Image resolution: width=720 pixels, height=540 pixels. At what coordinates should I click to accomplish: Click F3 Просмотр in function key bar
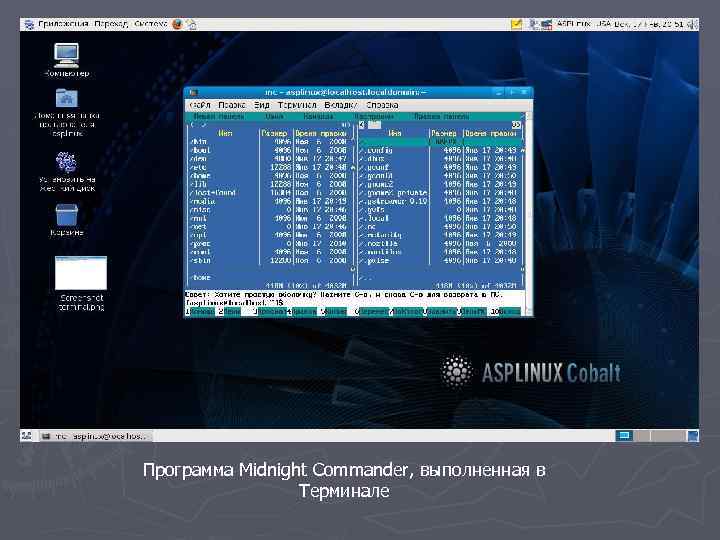(x=271, y=312)
